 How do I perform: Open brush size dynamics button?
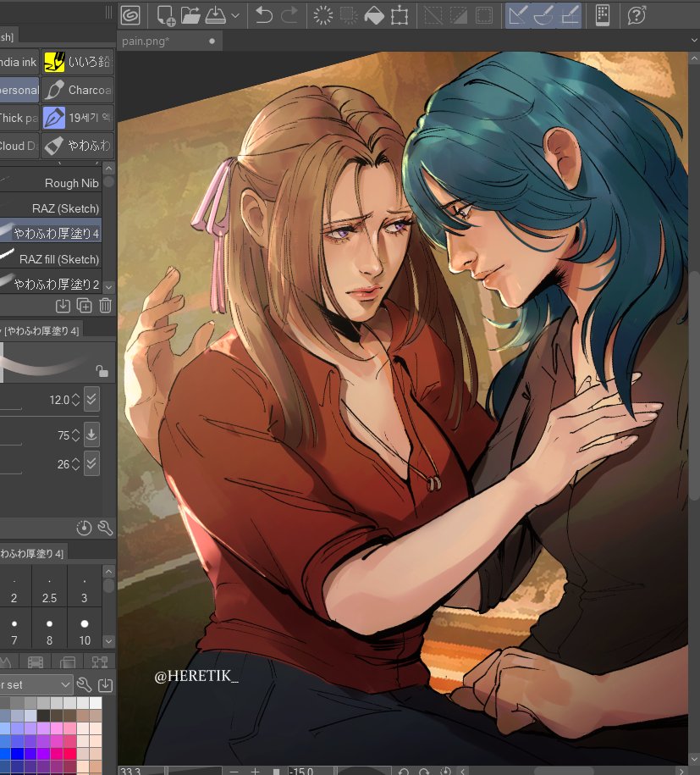point(92,400)
